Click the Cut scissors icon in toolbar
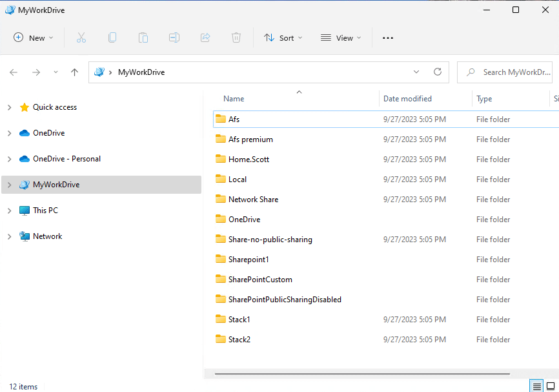The width and height of the screenshot is (559, 392). coord(81,38)
